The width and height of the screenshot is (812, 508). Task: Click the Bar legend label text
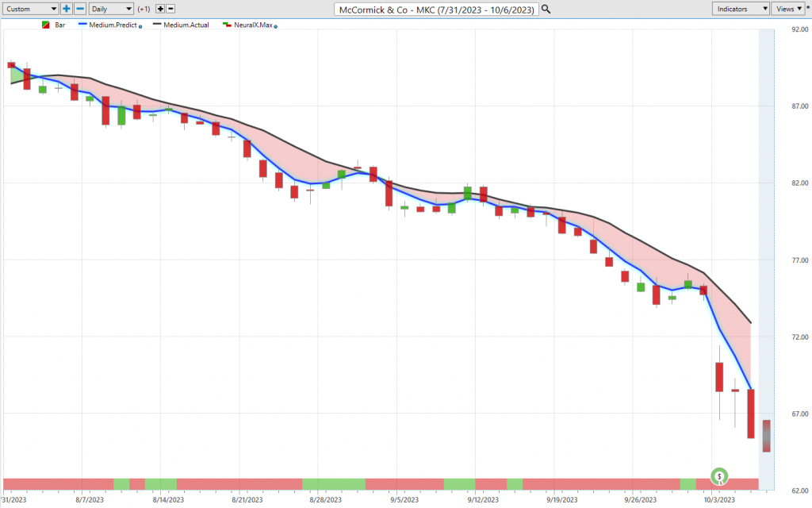point(60,25)
